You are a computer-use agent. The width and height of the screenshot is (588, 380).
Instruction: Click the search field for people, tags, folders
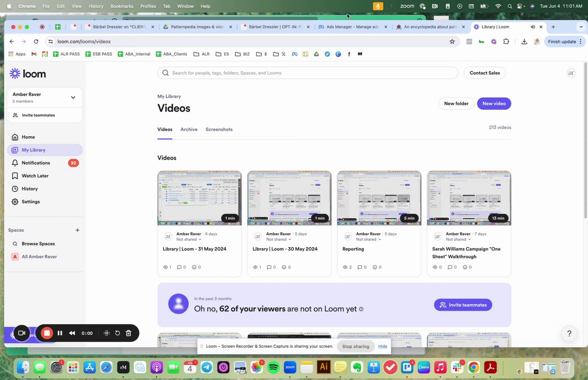point(308,73)
